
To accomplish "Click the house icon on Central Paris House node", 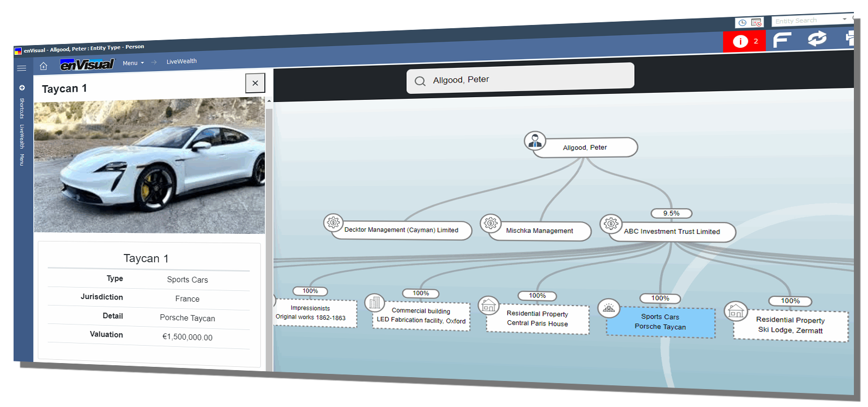I will [488, 306].
